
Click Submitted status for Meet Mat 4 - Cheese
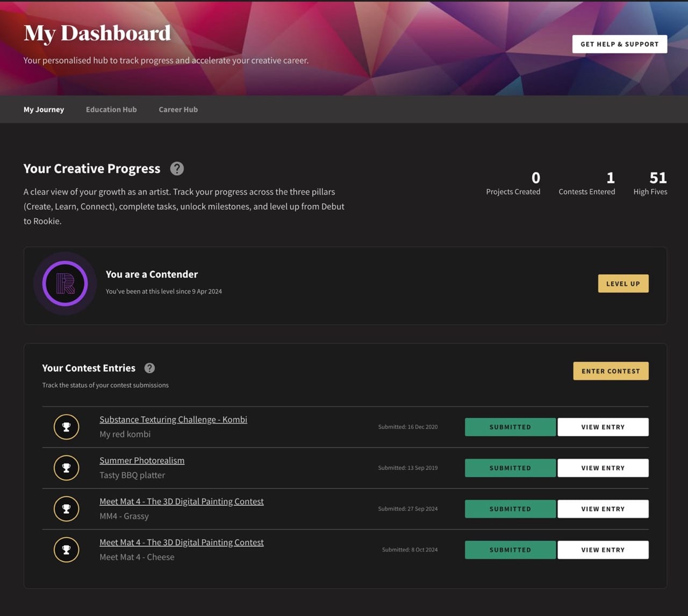coord(510,550)
